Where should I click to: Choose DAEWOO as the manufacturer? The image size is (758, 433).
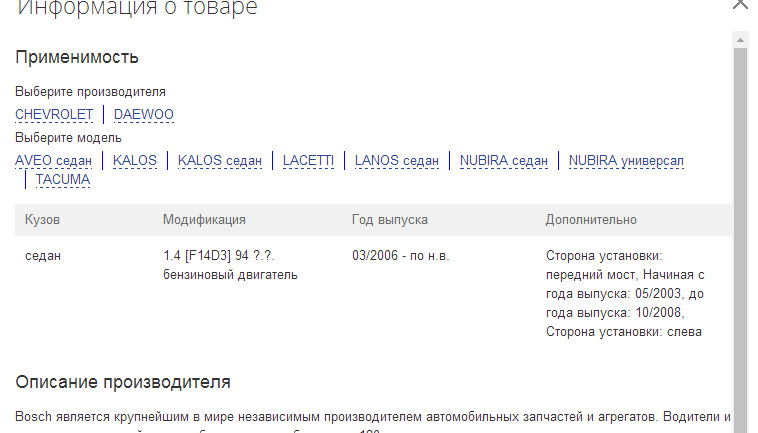point(144,115)
